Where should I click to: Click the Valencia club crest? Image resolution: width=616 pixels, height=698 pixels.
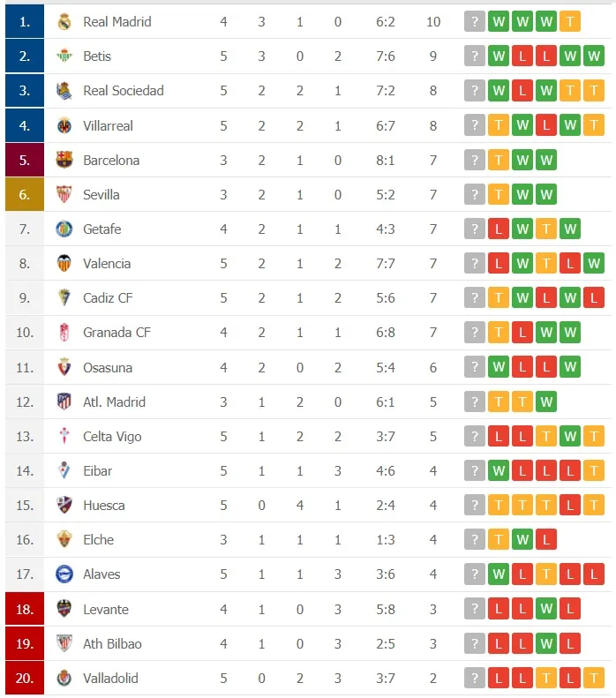[64, 263]
